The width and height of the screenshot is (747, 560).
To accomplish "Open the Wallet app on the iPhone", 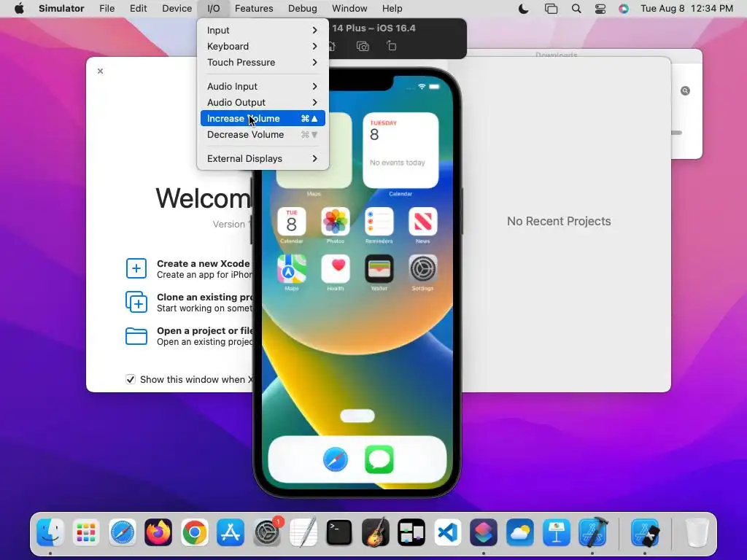I will tap(379, 268).
